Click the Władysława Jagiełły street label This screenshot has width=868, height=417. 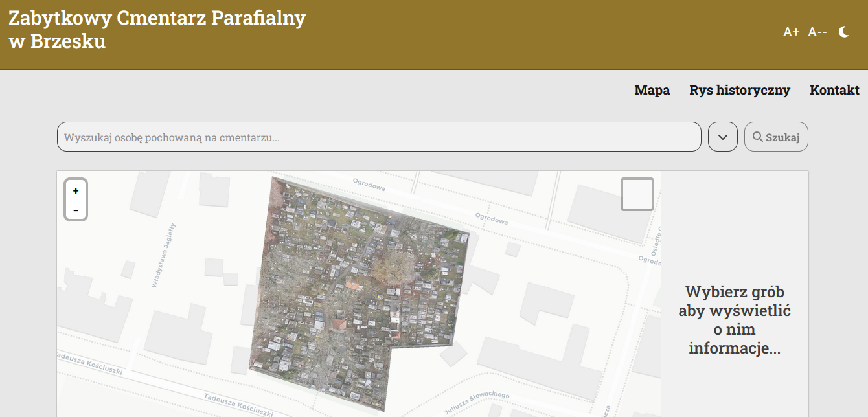pyautogui.click(x=163, y=255)
